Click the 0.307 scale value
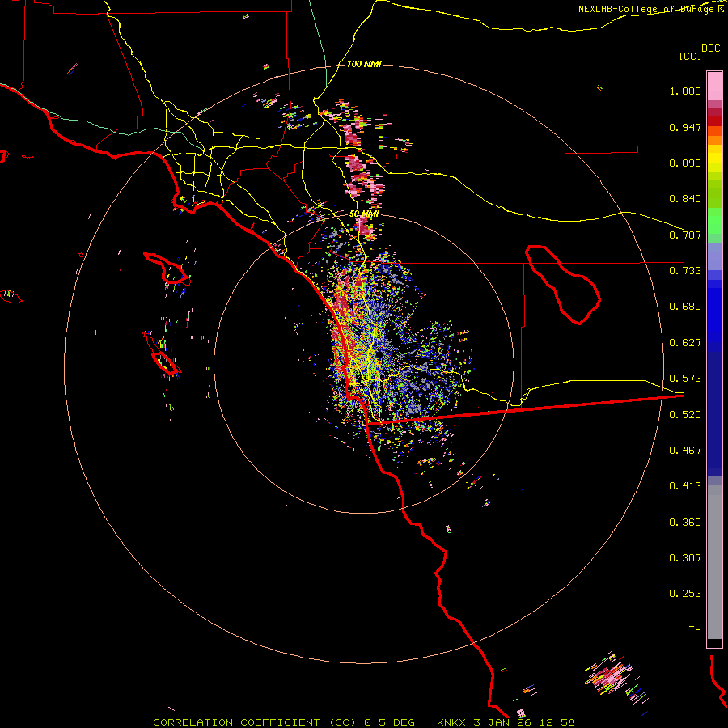Image resolution: width=728 pixels, height=728 pixels. tap(685, 558)
